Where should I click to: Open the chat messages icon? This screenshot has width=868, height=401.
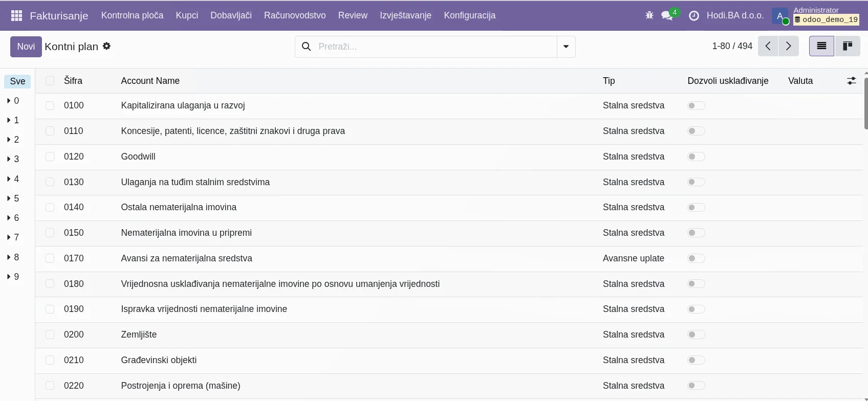click(x=667, y=15)
